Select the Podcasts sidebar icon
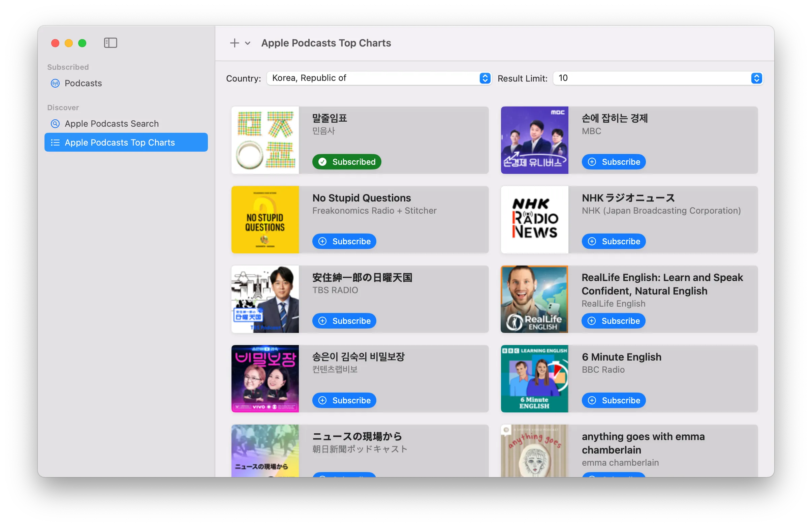 tap(55, 83)
